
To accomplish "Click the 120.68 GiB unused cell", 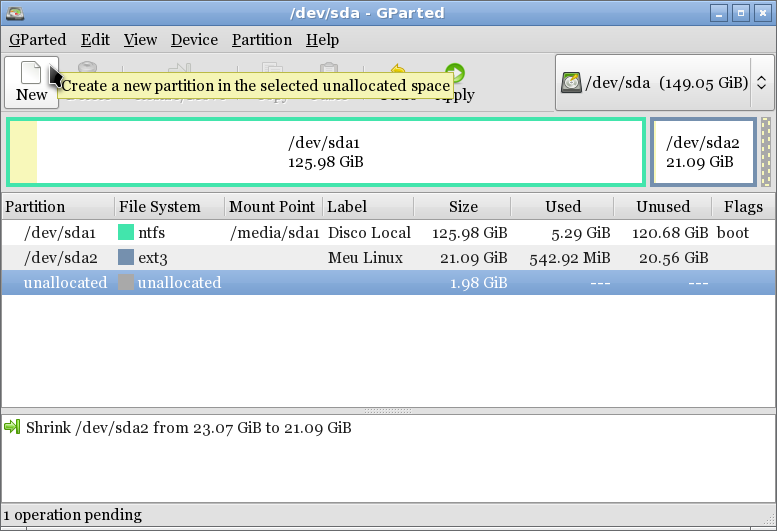I will 670,233.
